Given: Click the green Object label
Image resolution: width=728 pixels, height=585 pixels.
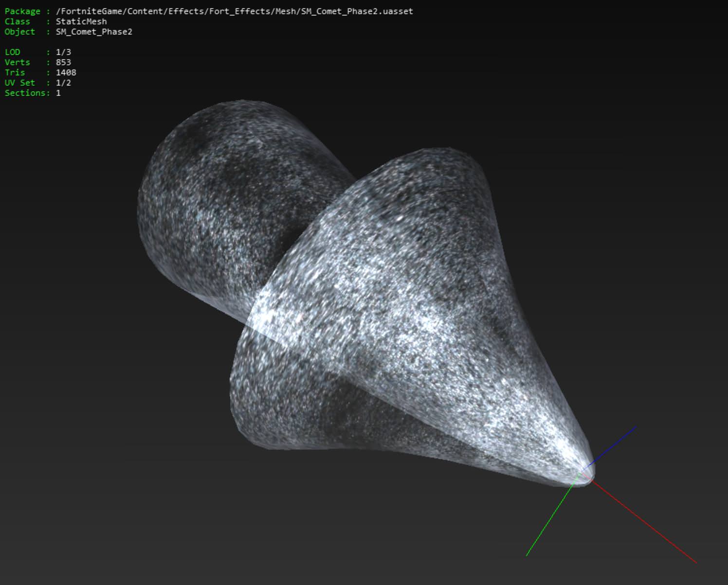Looking at the screenshot, I should [19, 32].
